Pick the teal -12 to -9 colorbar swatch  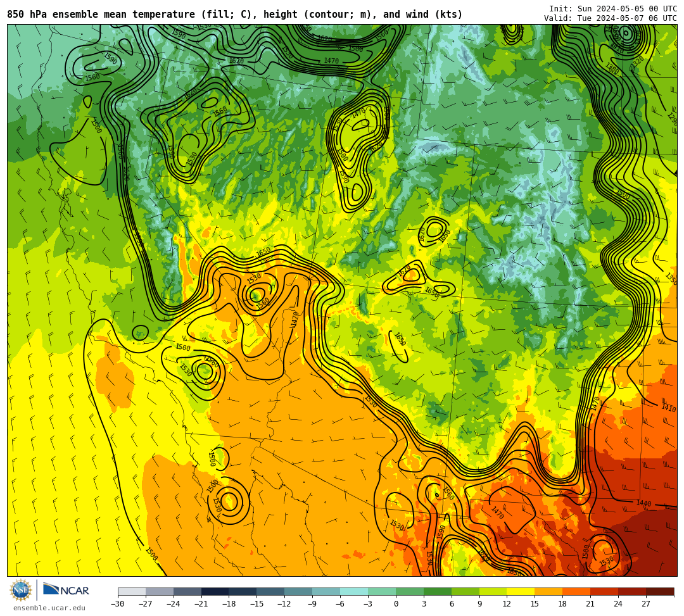(x=299, y=591)
